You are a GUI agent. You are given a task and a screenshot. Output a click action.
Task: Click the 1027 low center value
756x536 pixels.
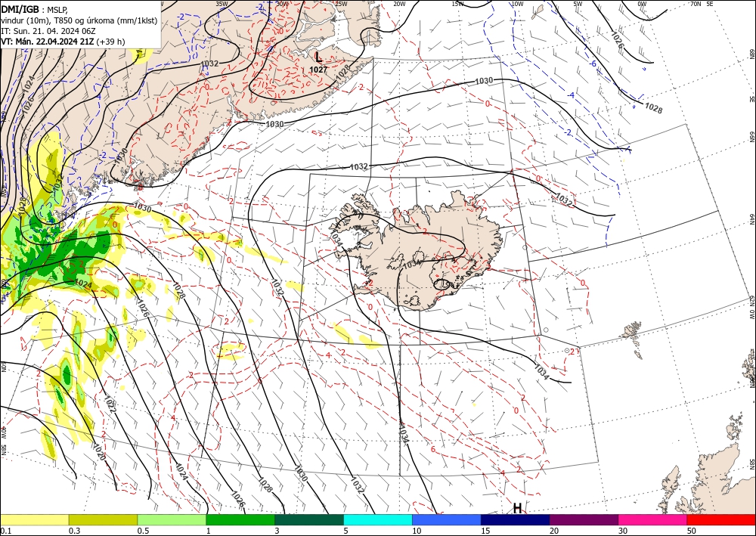[318, 70]
